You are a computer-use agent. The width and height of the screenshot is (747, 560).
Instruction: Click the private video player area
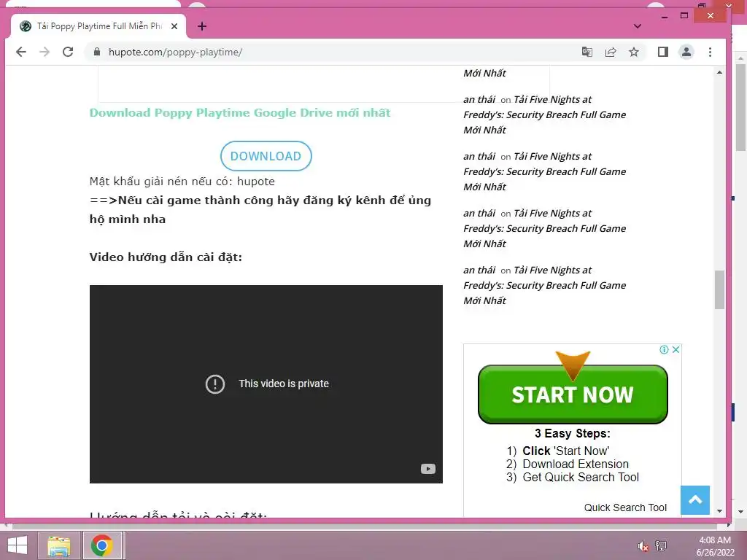point(266,384)
